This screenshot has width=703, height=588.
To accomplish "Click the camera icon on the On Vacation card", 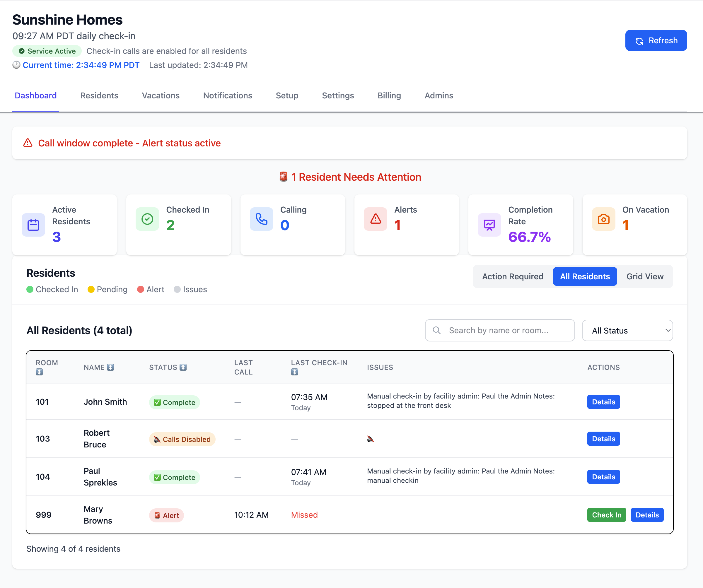I will click(x=604, y=220).
